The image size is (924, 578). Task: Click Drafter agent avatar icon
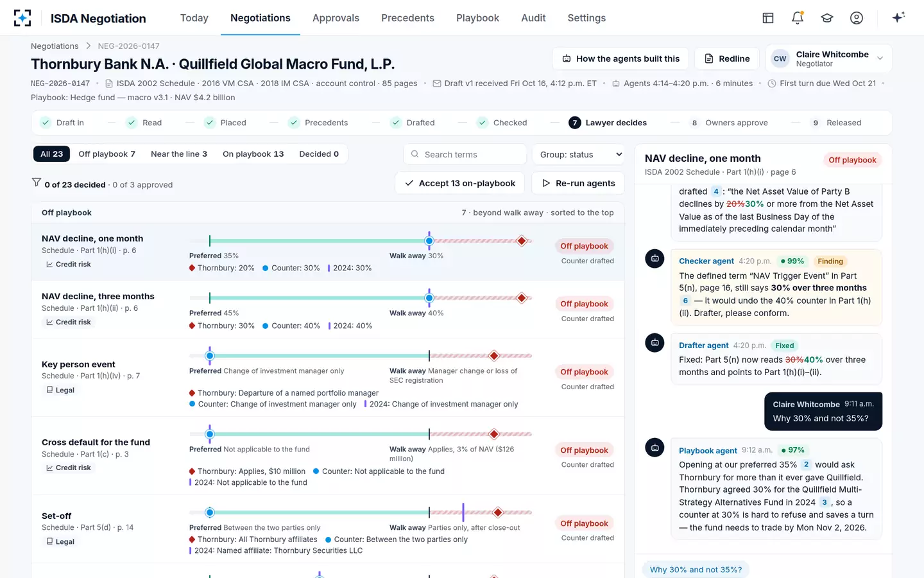654,343
